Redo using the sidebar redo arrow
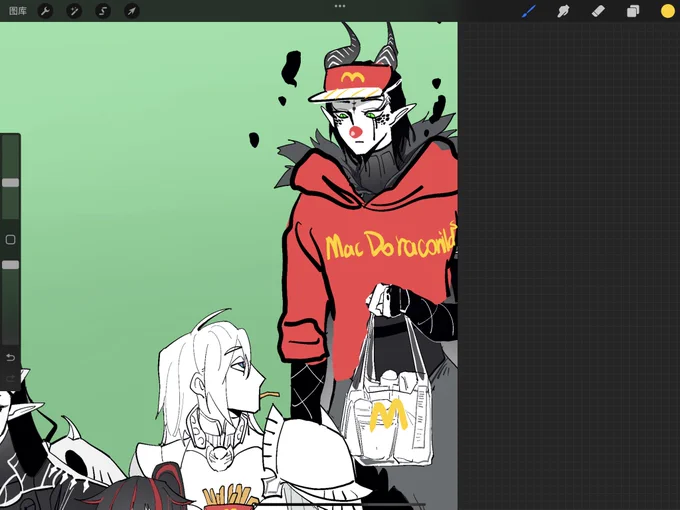Screen dimensions: 680x510 [10, 378]
